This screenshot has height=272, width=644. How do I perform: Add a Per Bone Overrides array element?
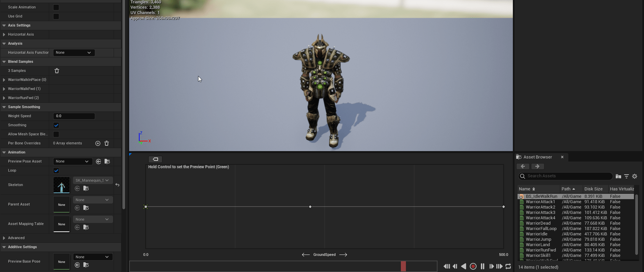(x=98, y=143)
